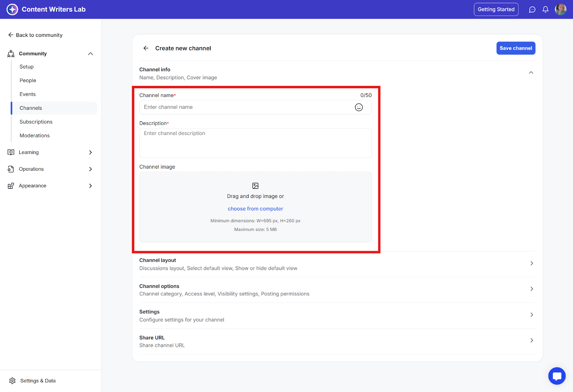
Task: Click the Save channel button
Action: pyautogui.click(x=515, y=48)
